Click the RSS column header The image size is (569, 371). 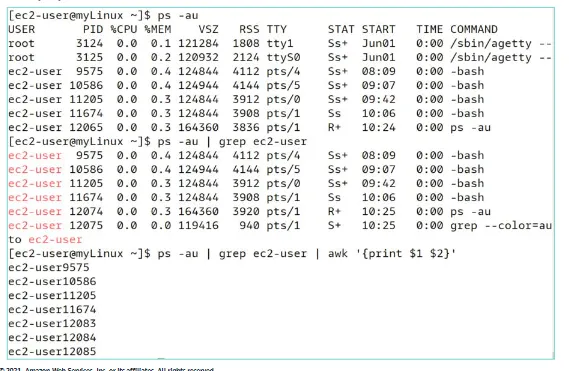tap(249, 29)
